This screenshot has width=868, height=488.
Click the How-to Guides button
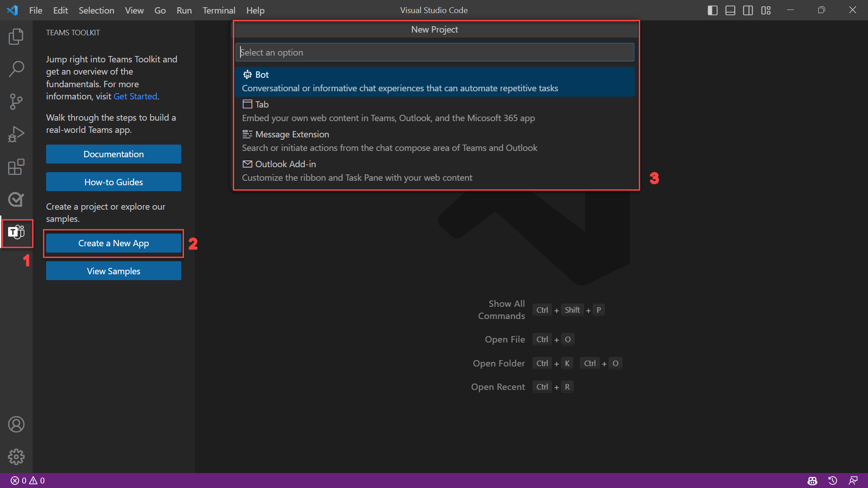tap(114, 182)
